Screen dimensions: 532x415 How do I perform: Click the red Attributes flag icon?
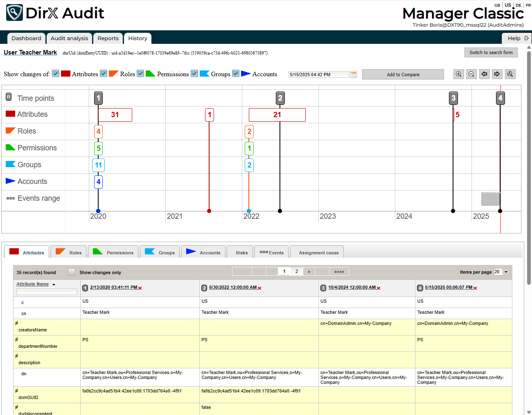[x=65, y=74]
